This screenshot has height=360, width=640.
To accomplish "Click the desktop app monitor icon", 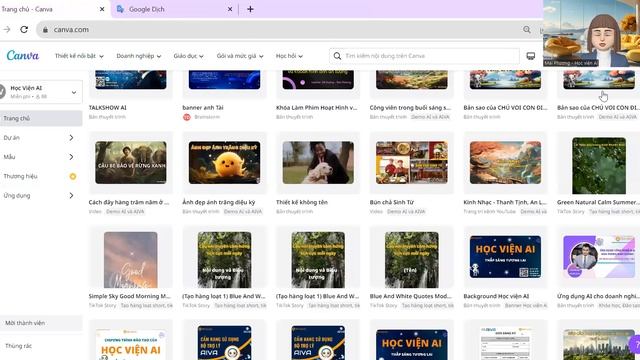I will coord(531,56).
